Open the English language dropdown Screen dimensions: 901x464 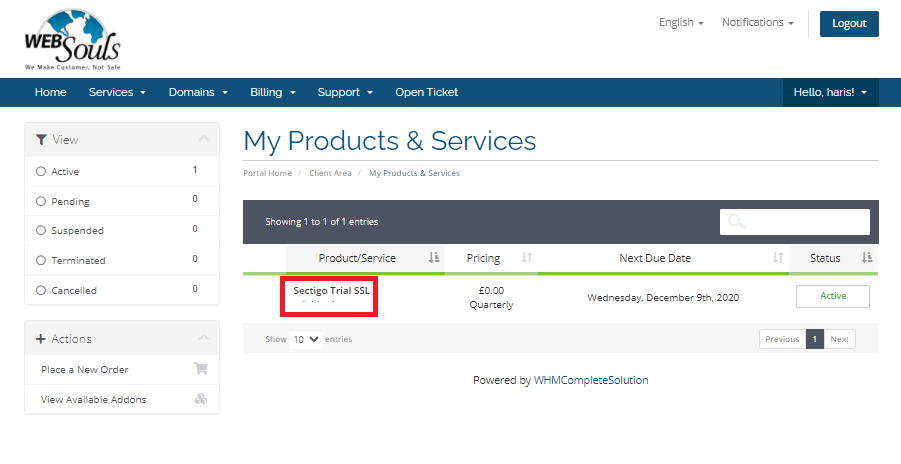[681, 23]
